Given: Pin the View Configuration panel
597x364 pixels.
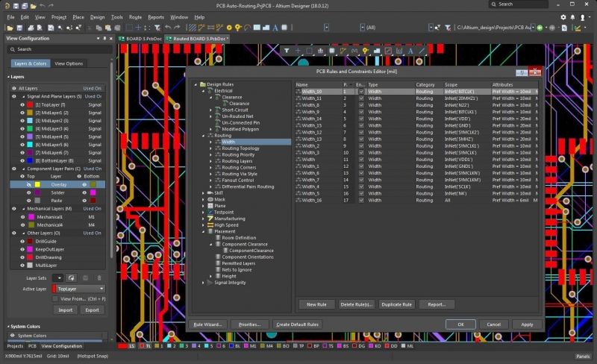Looking at the screenshot, I should pyautogui.click(x=104, y=39).
